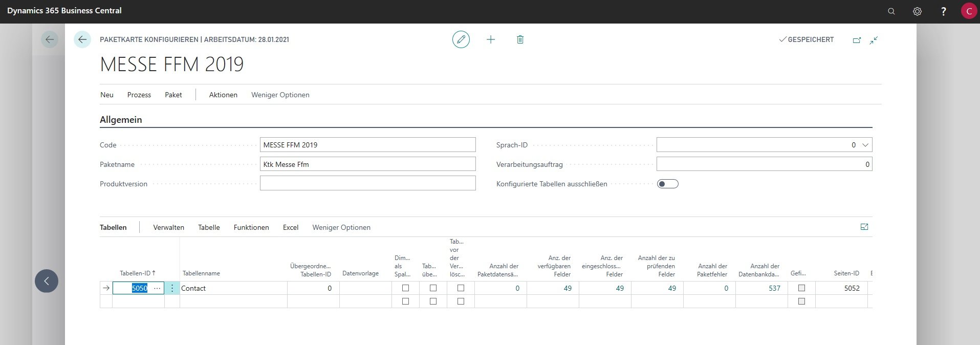Screen dimensions: 980x345
Task: Click the Tabellen section title
Action: tap(113, 227)
